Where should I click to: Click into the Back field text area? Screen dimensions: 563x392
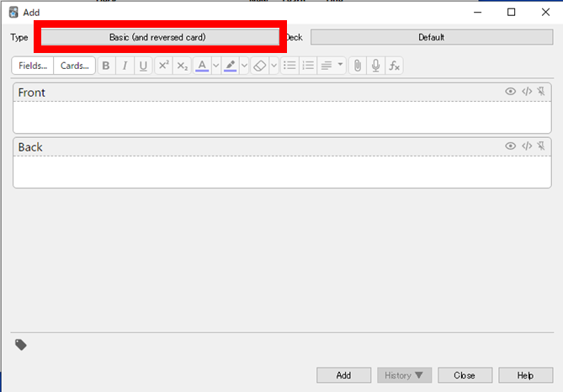coord(282,172)
